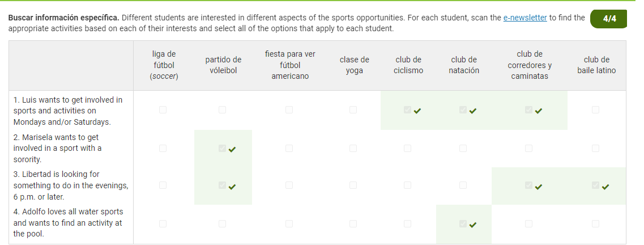The image size is (644, 245).
Task: Check Luis's partido de vóleibol box
Action: click(x=222, y=110)
